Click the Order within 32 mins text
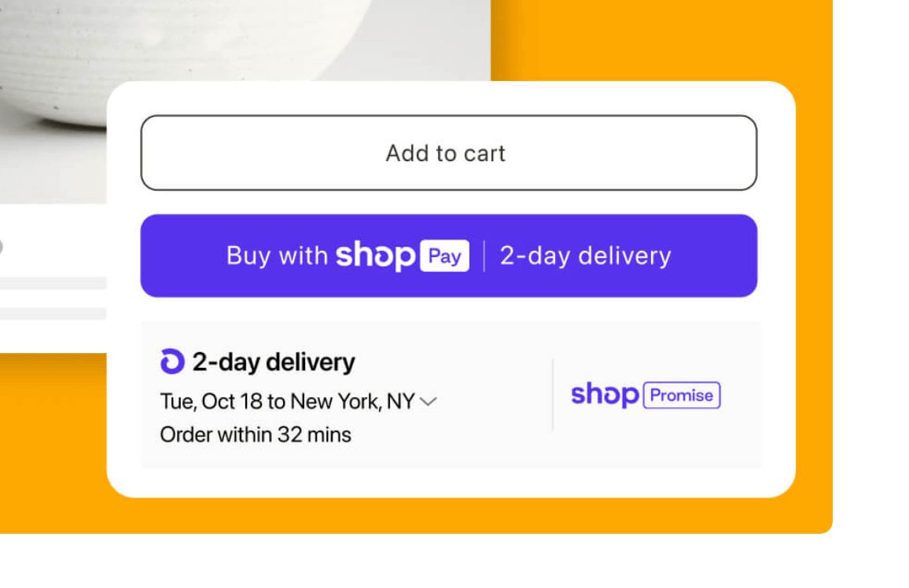The height and width of the screenshot is (588, 909). [256, 435]
